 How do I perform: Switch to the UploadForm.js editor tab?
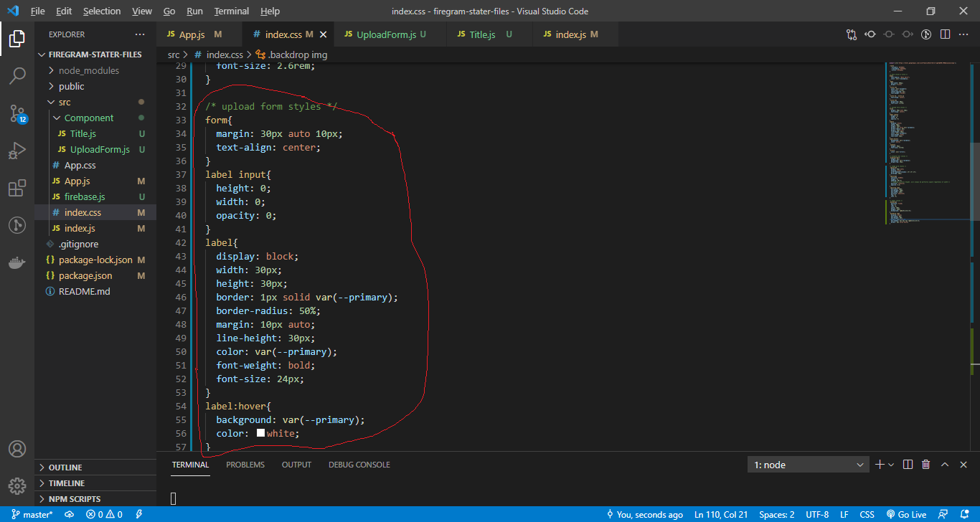pos(390,34)
